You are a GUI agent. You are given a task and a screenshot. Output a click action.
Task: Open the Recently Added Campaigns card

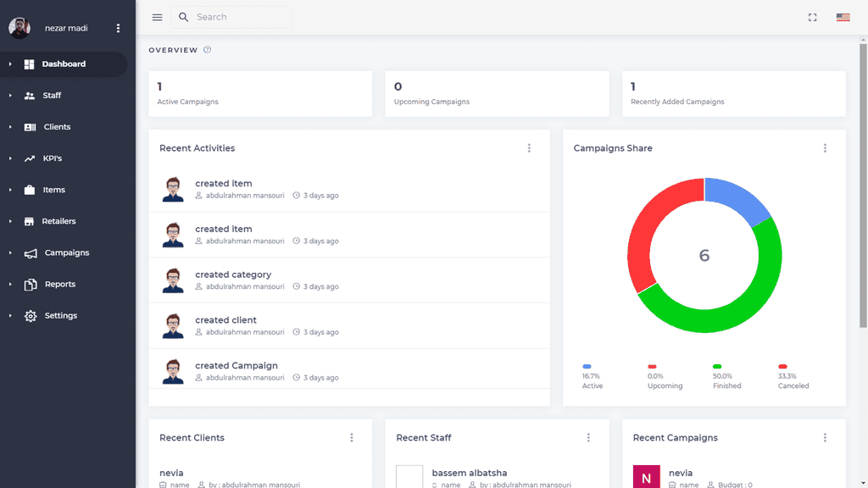coord(733,93)
